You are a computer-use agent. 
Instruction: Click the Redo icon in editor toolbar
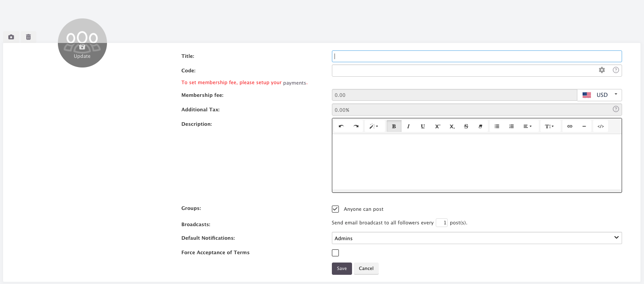(x=356, y=126)
